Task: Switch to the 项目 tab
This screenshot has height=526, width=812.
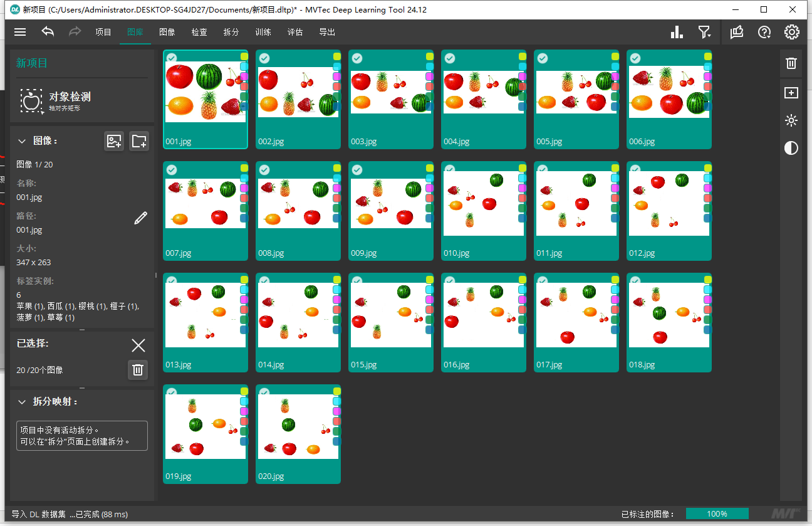Action: tap(103, 32)
